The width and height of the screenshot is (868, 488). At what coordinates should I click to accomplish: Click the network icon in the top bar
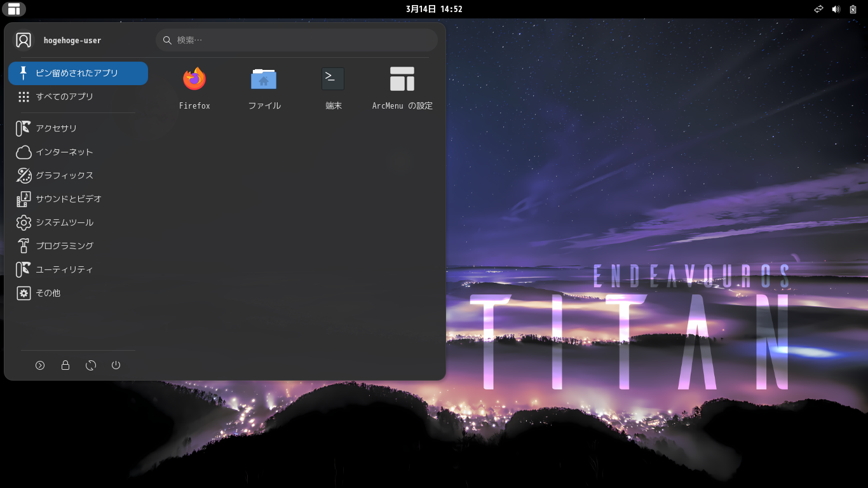pos(818,9)
